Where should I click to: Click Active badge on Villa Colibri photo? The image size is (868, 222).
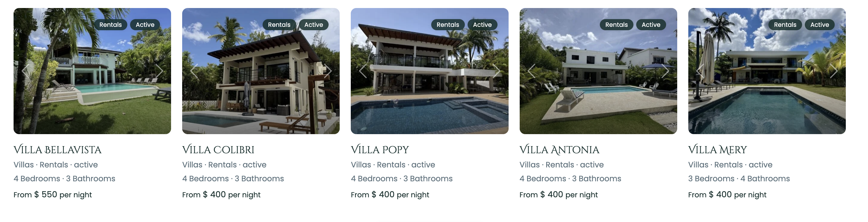314,25
